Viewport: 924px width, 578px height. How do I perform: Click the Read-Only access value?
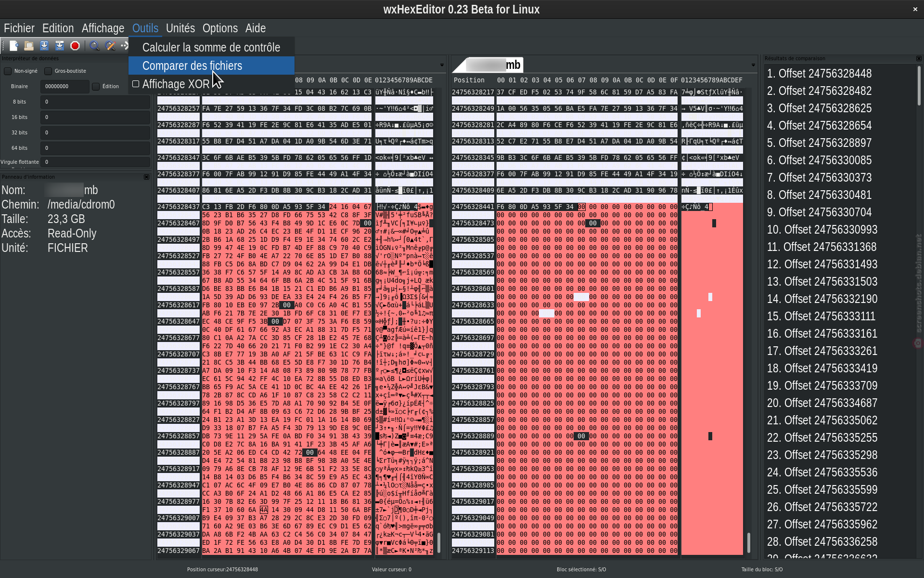pos(72,233)
